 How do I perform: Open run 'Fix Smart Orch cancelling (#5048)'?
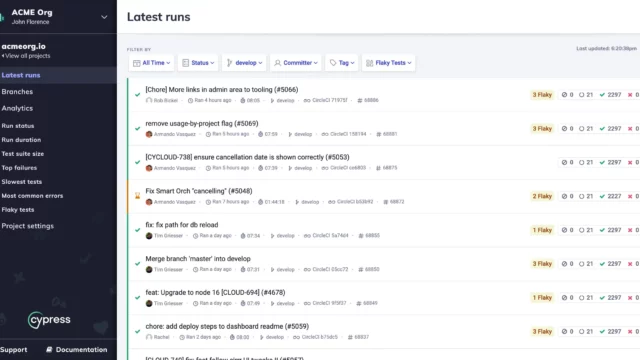(199, 191)
